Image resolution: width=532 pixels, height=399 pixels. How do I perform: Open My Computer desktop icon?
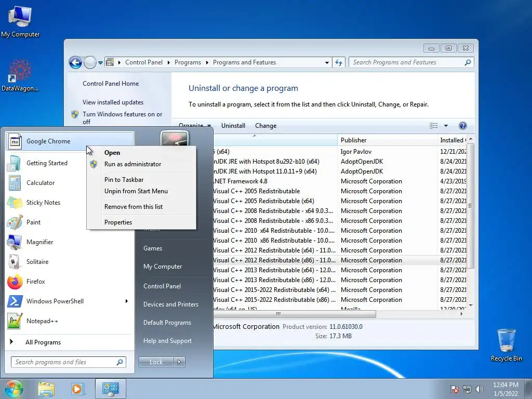(x=20, y=21)
